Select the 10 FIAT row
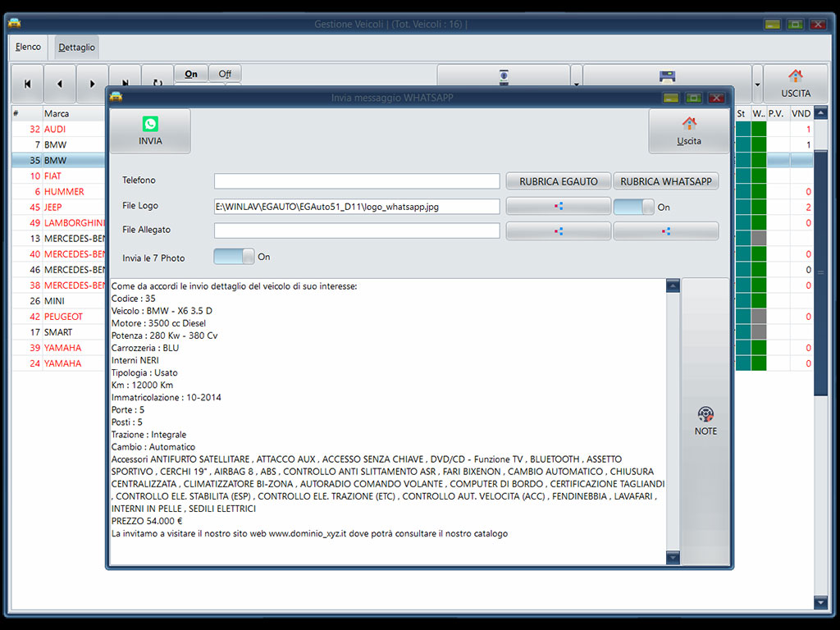This screenshot has height=630, width=840. [x=58, y=176]
